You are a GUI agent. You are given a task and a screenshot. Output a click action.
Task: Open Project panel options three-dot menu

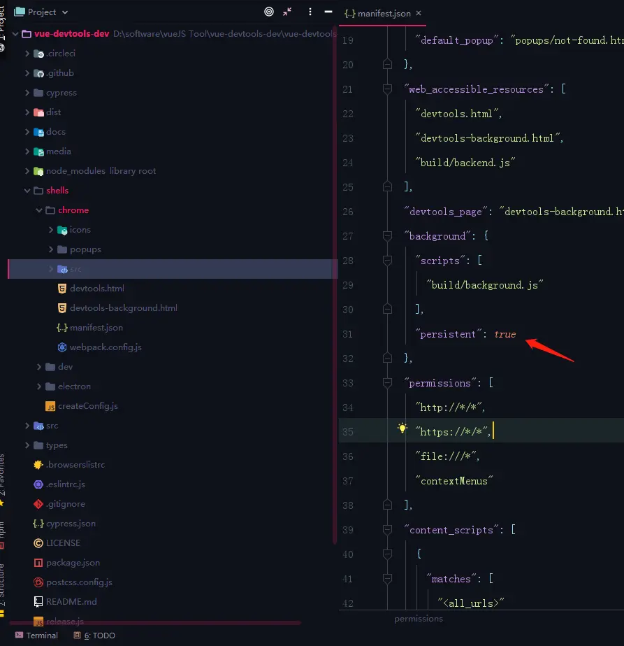310,12
